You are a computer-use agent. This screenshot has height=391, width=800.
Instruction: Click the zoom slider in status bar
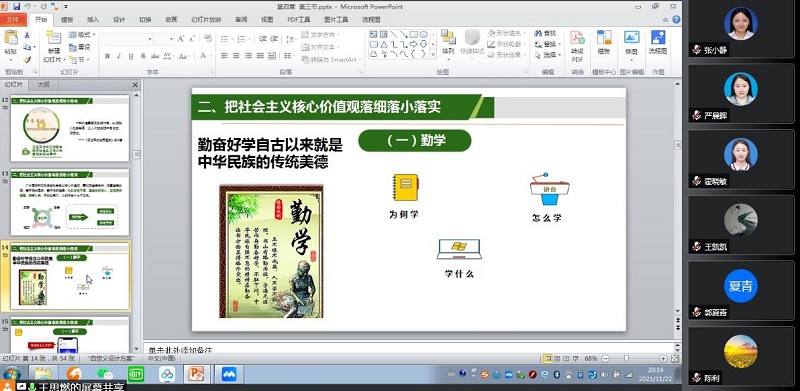pyautogui.click(x=626, y=359)
